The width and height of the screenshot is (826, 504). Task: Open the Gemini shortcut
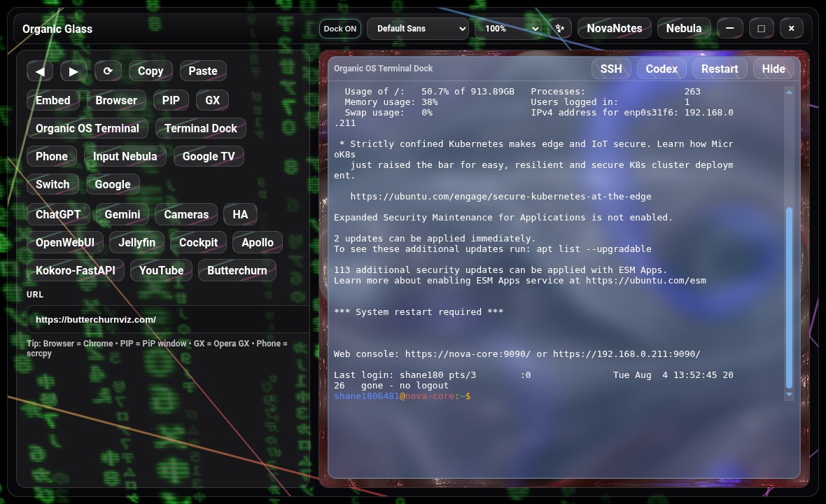click(x=122, y=214)
